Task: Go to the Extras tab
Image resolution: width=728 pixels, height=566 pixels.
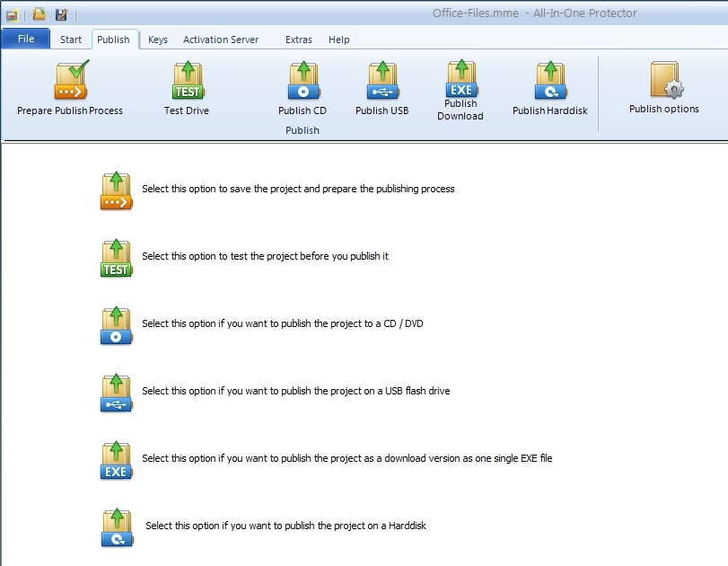Action: click(x=299, y=40)
